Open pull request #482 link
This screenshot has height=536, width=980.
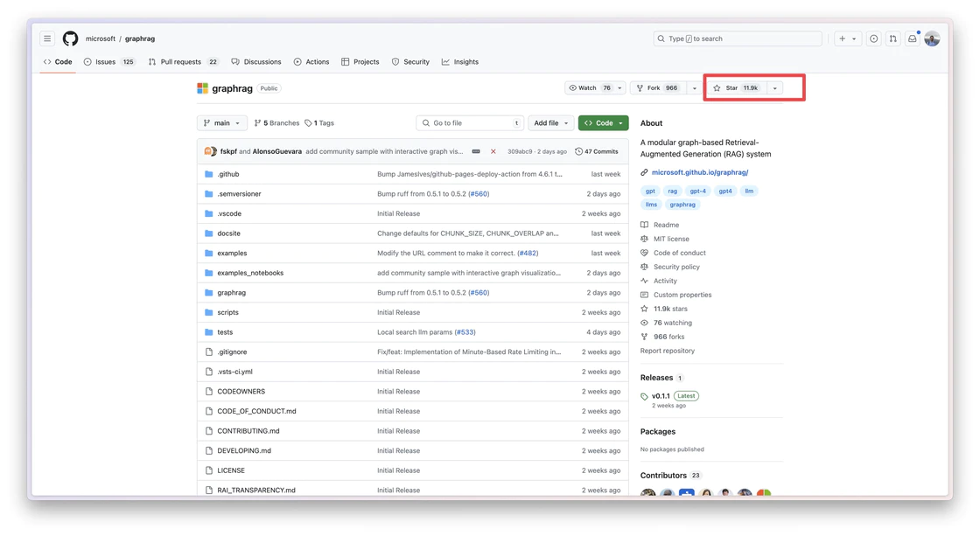coord(528,253)
